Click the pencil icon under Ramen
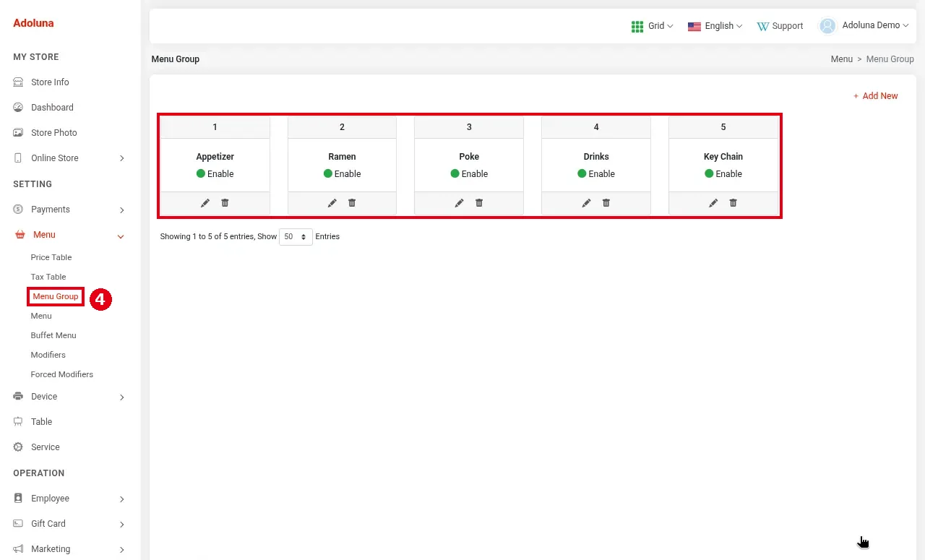Viewport: 925px width, 560px height. (x=332, y=203)
